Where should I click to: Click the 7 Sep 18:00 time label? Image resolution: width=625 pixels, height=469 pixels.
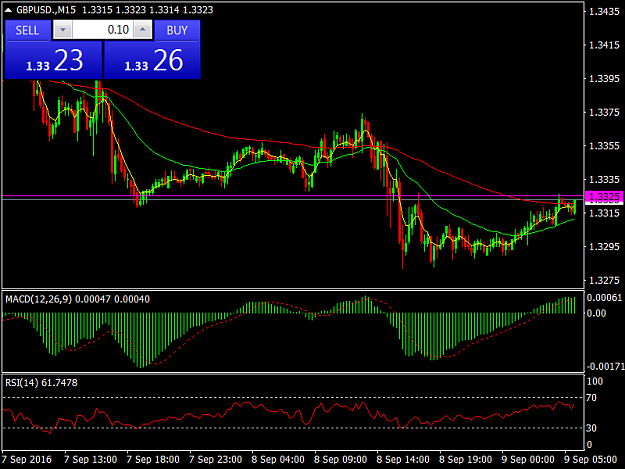pyautogui.click(x=153, y=459)
